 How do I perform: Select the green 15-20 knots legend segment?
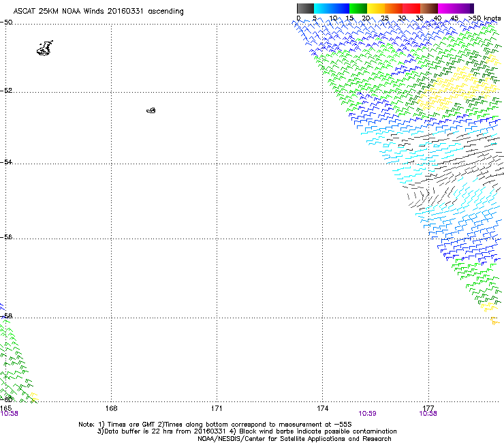click(358, 8)
